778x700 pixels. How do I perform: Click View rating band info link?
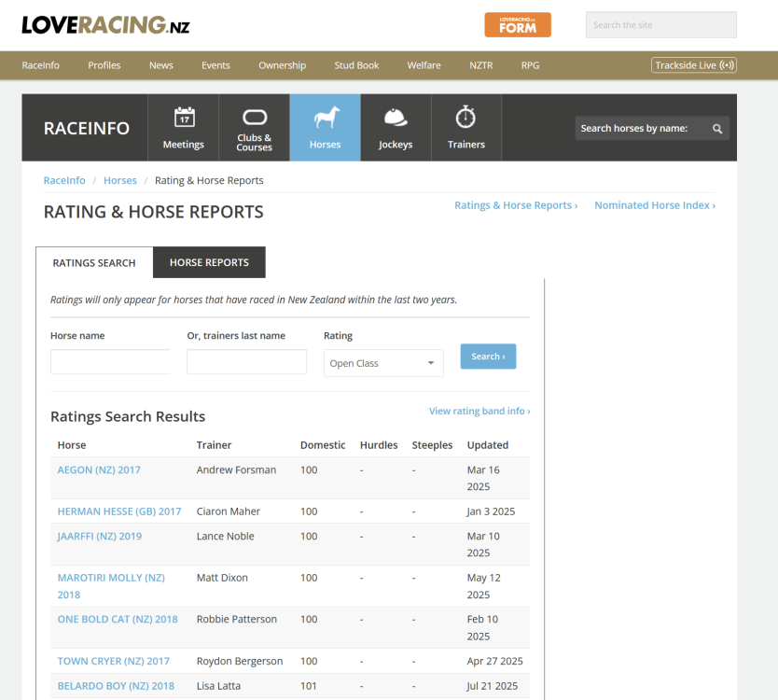pos(481,410)
